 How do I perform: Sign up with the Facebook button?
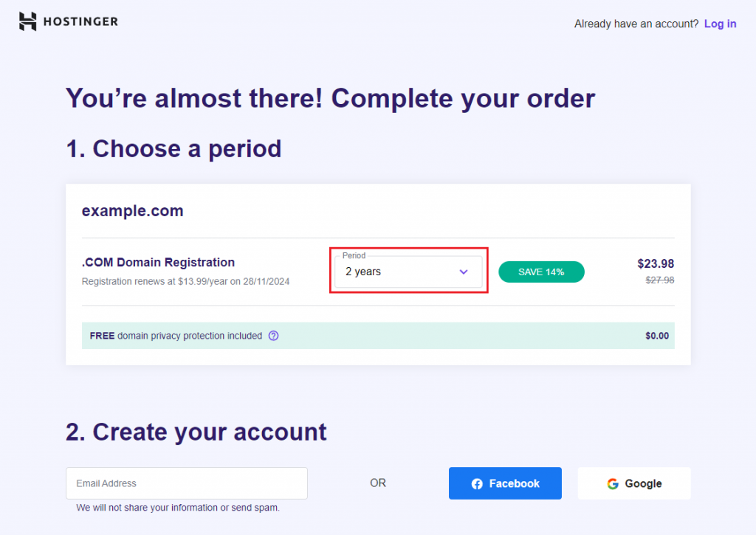coord(505,483)
